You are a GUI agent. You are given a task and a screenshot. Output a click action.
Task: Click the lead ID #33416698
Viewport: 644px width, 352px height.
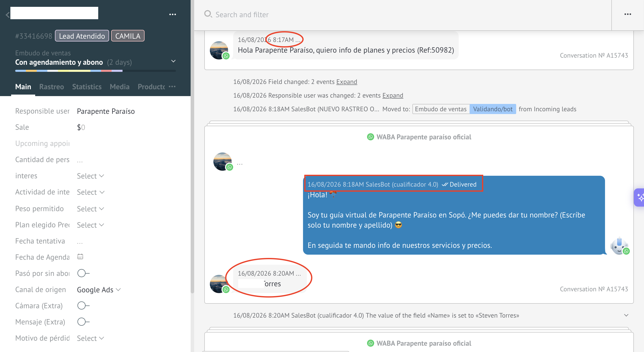point(34,36)
